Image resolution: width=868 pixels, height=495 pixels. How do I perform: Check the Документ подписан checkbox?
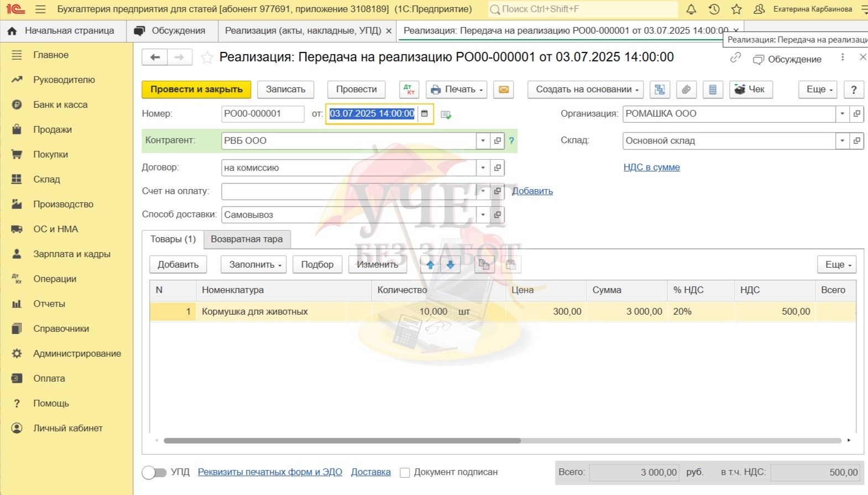click(x=405, y=473)
